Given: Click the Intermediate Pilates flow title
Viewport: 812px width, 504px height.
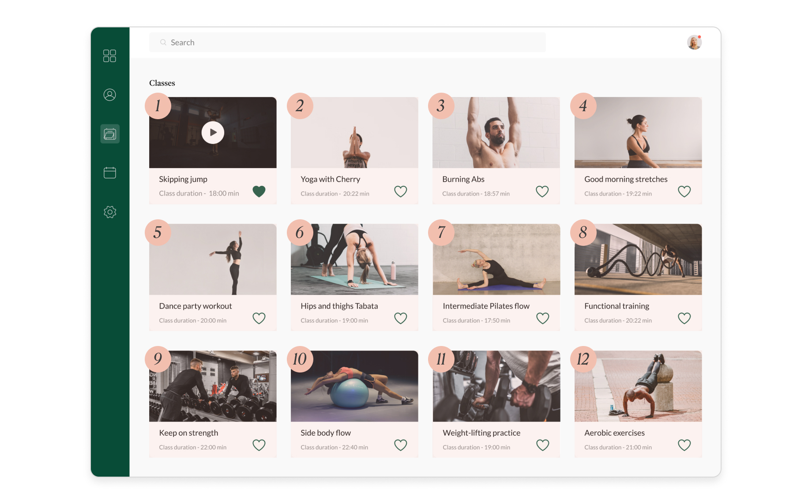Looking at the screenshot, I should pos(486,306).
